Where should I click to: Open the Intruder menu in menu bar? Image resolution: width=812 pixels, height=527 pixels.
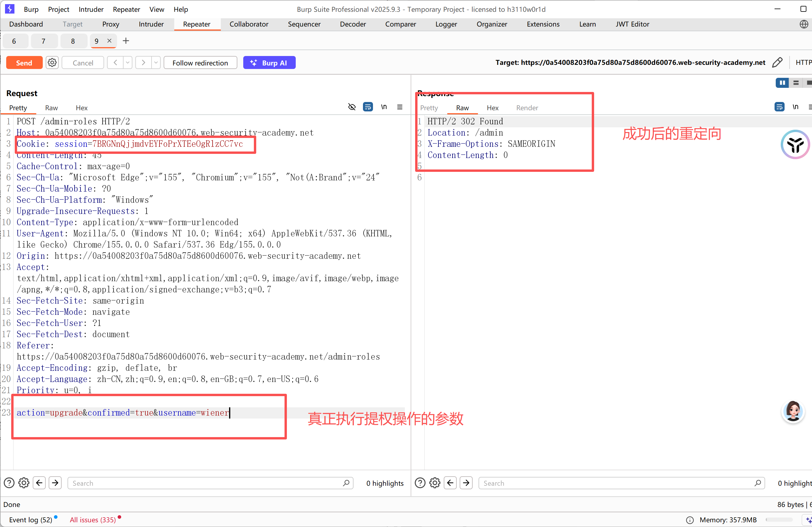coord(91,9)
